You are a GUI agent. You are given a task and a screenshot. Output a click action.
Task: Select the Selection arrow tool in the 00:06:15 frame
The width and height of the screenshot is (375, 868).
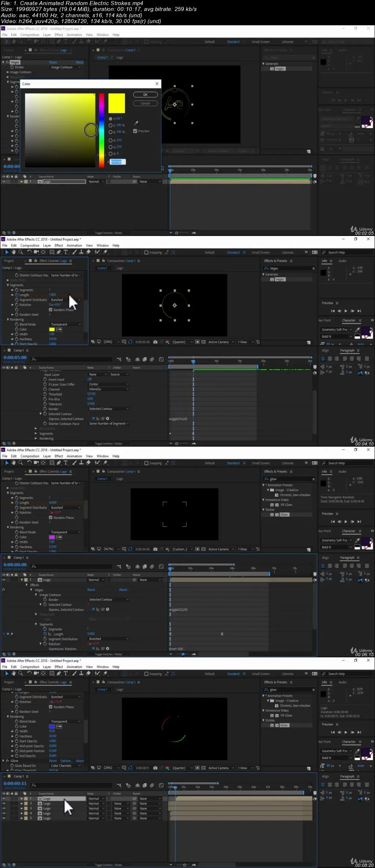(7, 463)
